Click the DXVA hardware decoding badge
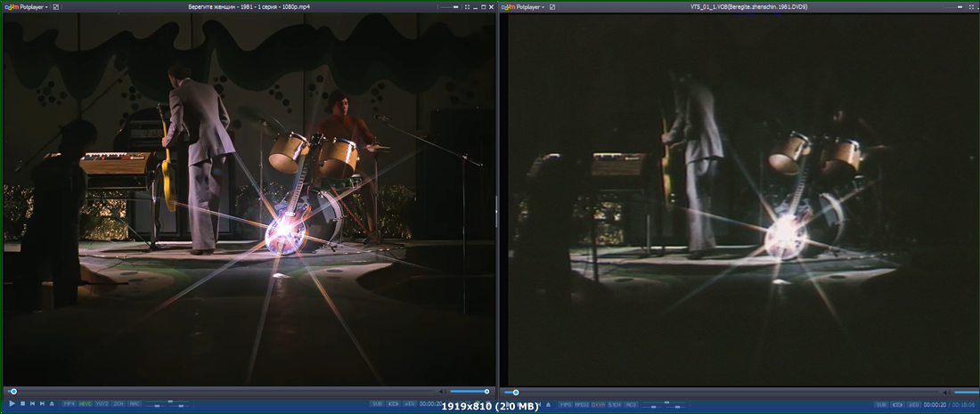This screenshot has height=414, width=980. (598, 404)
